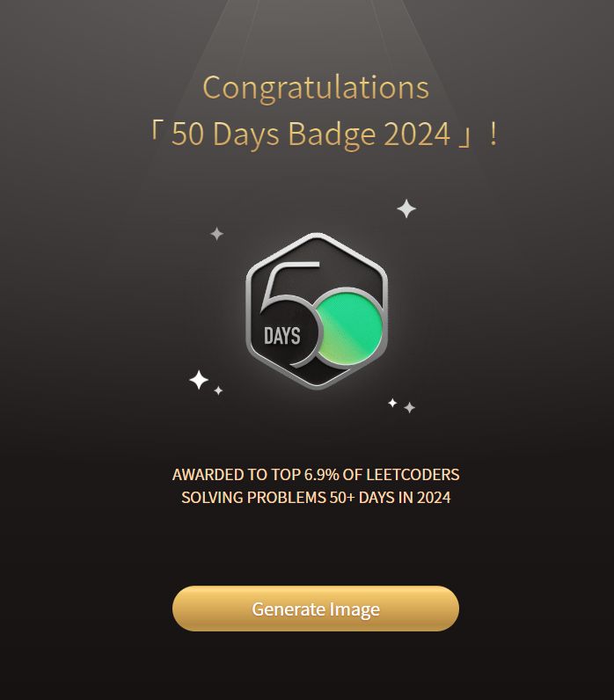Click the DAYS label on the badge
The image size is (614, 700).
coord(281,336)
